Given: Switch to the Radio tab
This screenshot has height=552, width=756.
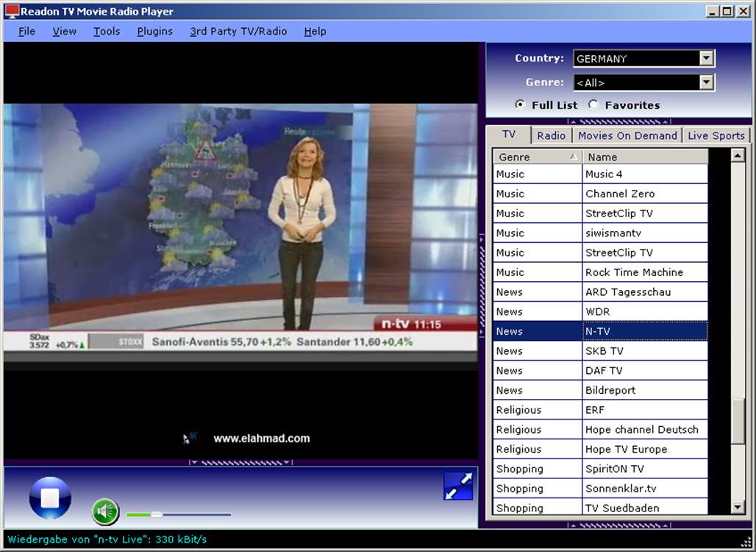Looking at the screenshot, I should 551,135.
